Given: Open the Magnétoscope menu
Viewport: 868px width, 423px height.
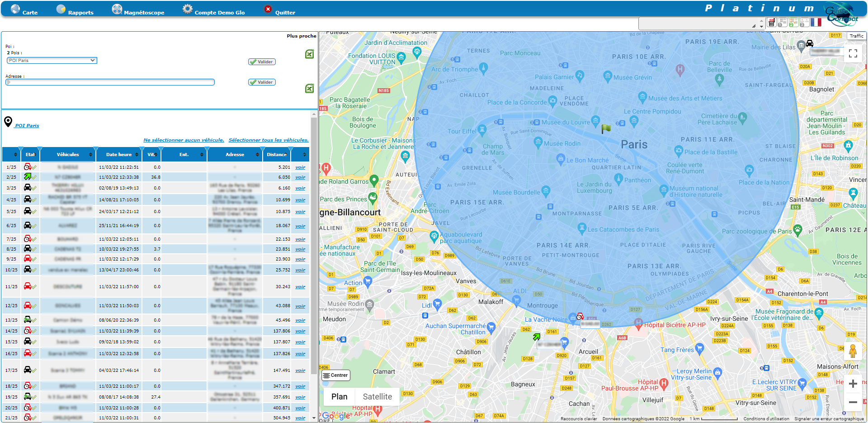Looking at the screenshot, I should 138,9.
